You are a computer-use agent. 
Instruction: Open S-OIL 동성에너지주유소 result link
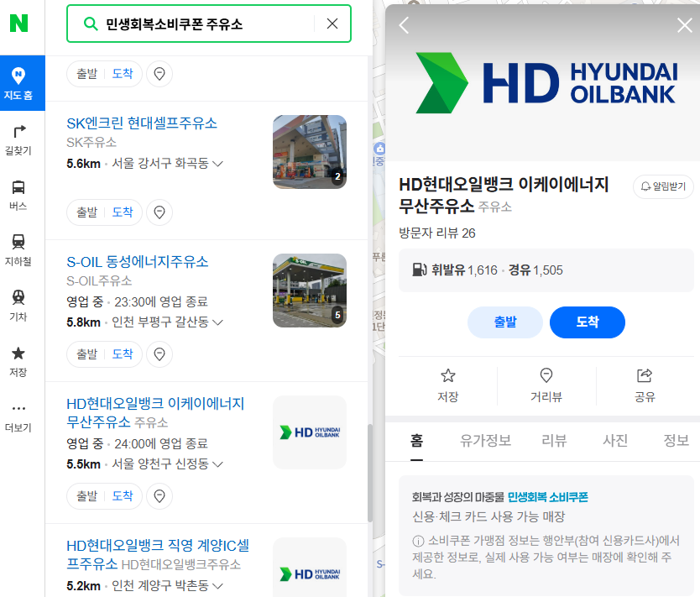138,262
